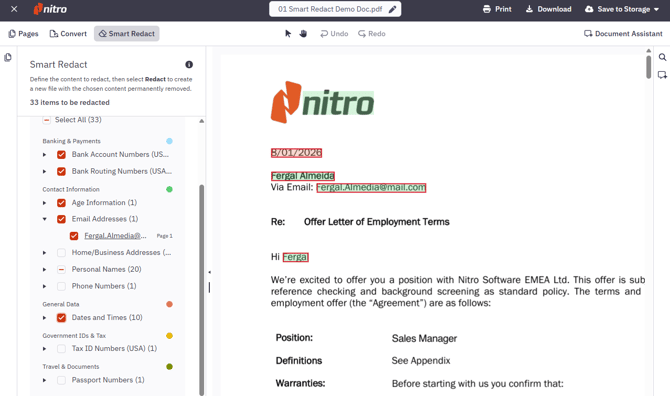Click Redo in the toolbar
The height and width of the screenshot is (396, 670).
tap(372, 34)
